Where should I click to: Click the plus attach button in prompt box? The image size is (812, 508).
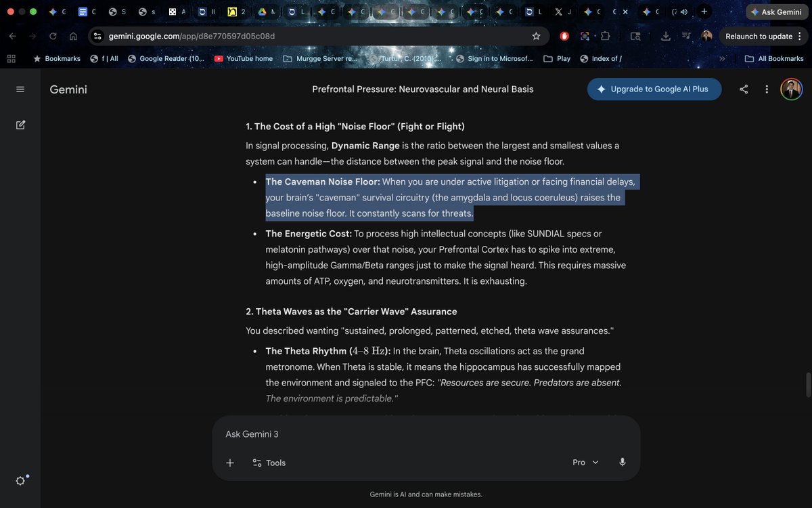[x=230, y=463]
